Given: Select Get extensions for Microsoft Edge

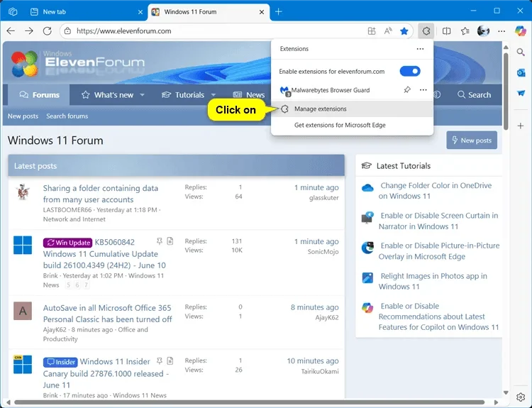Looking at the screenshot, I should (340, 125).
